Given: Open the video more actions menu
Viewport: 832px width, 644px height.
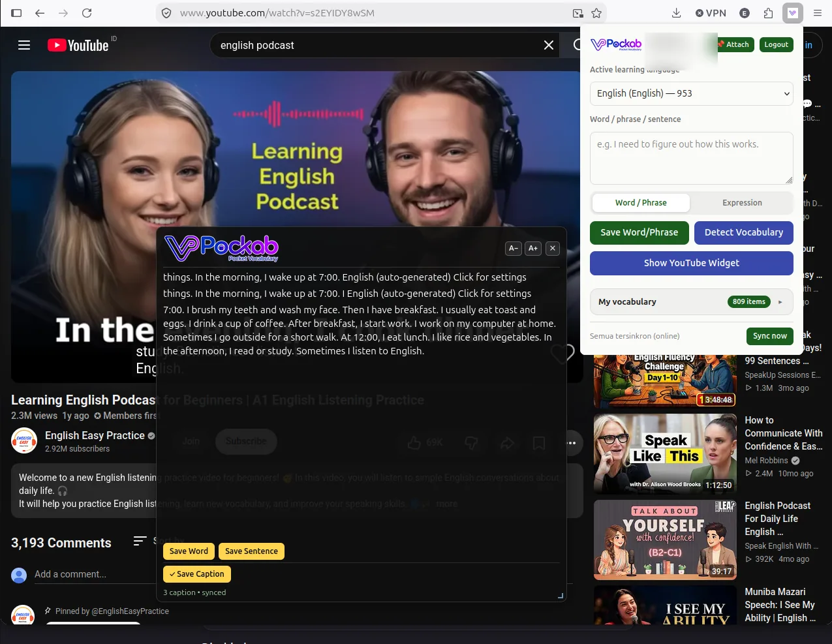Looking at the screenshot, I should 571,442.
